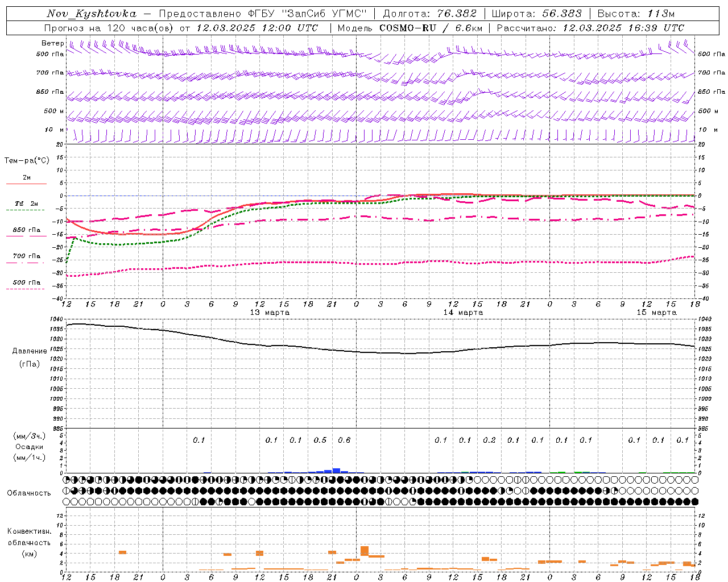Image resolution: width=728 pixels, height=582 pixels.
Task: Click the 0.6 precipitation value
Action: pos(344,440)
